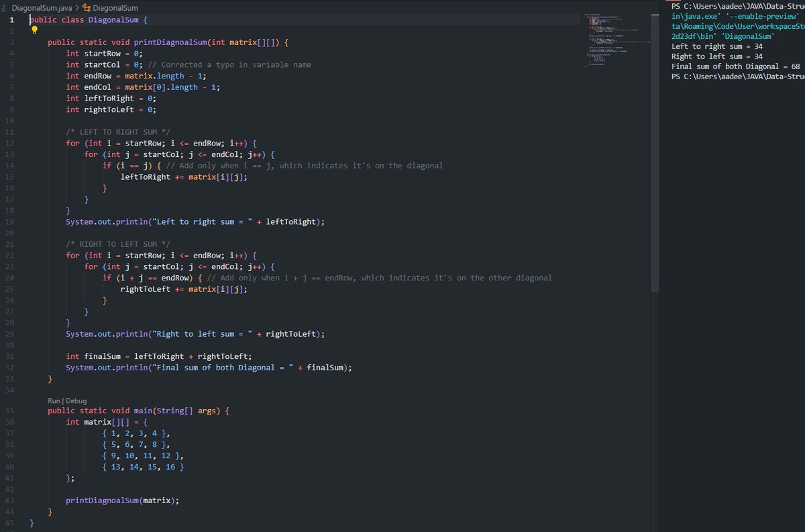Click line number 19 in the gutter
This screenshot has height=532, width=805.
click(x=9, y=221)
